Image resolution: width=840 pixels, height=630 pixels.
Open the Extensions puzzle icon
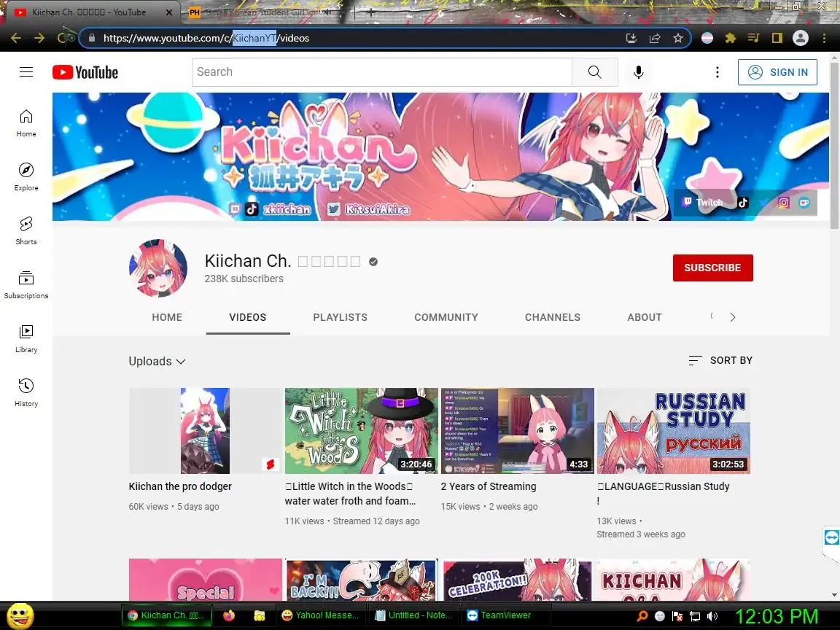[730, 38]
